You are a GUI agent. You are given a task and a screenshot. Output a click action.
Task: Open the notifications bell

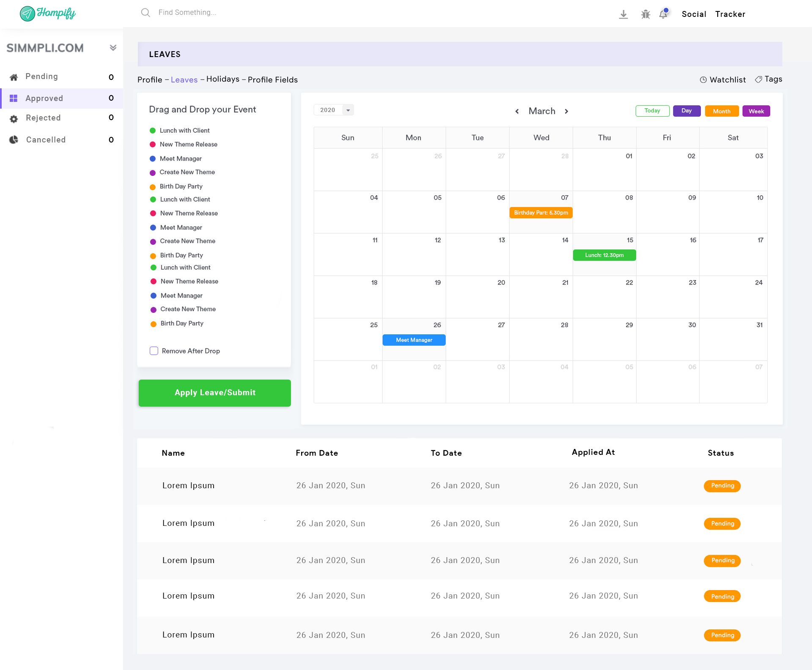coord(663,14)
